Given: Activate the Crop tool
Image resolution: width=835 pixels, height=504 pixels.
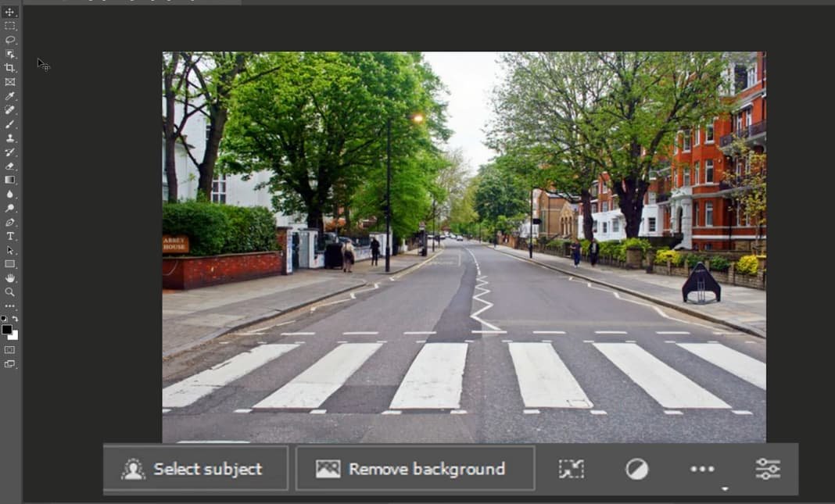Looking at the screenshot, I should (x=10, y=68).
